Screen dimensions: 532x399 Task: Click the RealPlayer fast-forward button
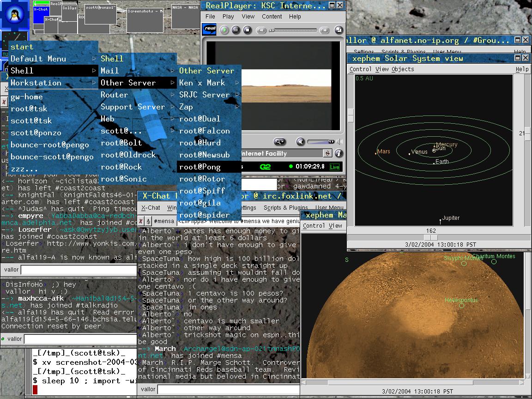(x=324, y=30)
